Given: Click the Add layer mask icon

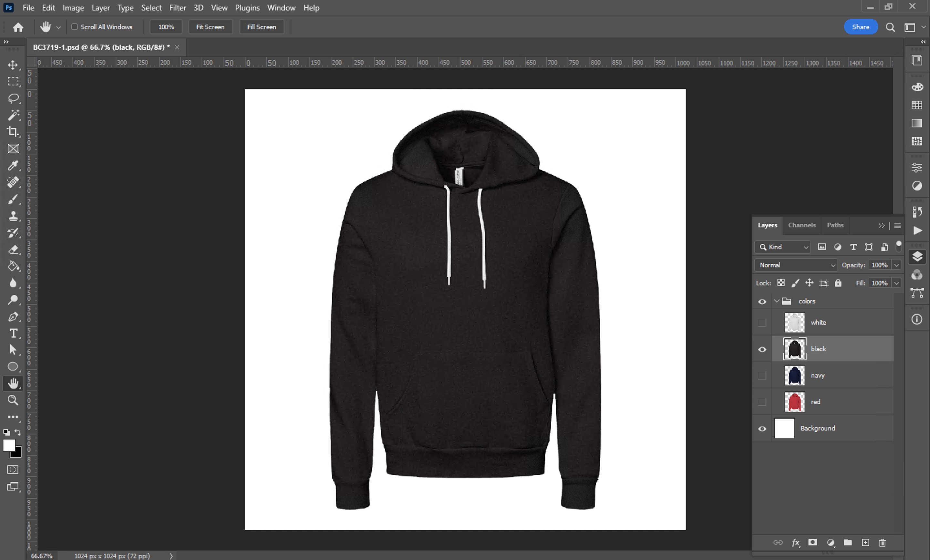Looking at the screenshot, I should [812, 543].
